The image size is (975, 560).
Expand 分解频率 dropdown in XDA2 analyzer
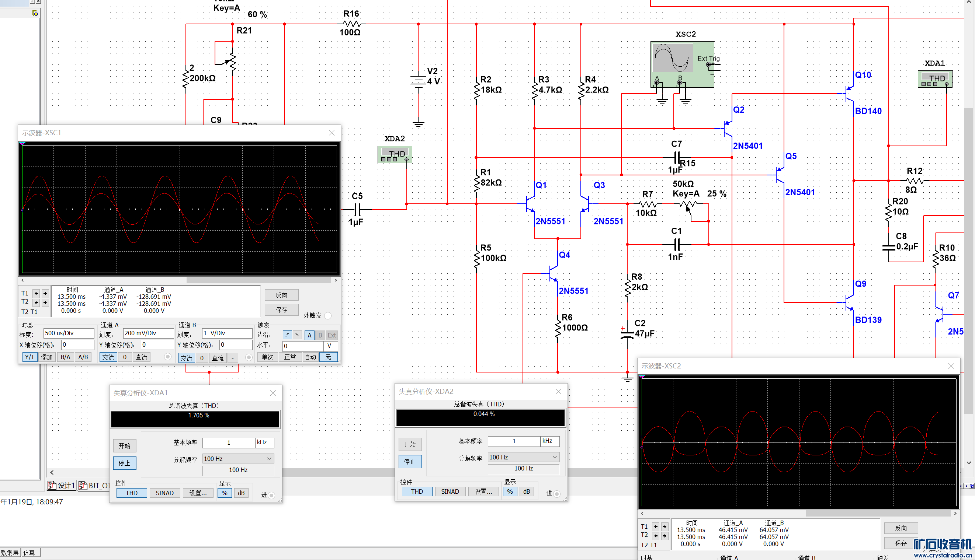point(555,457)
